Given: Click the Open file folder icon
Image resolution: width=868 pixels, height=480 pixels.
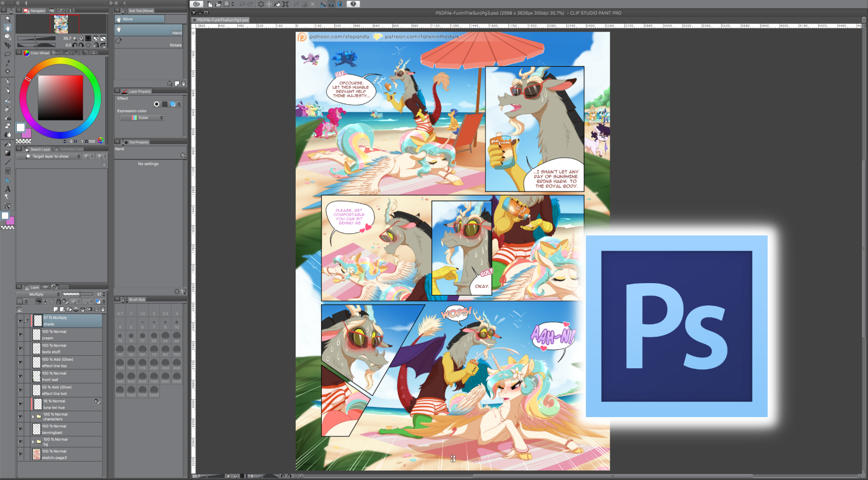Looking at the screenshot, I should tap(218, 4).
